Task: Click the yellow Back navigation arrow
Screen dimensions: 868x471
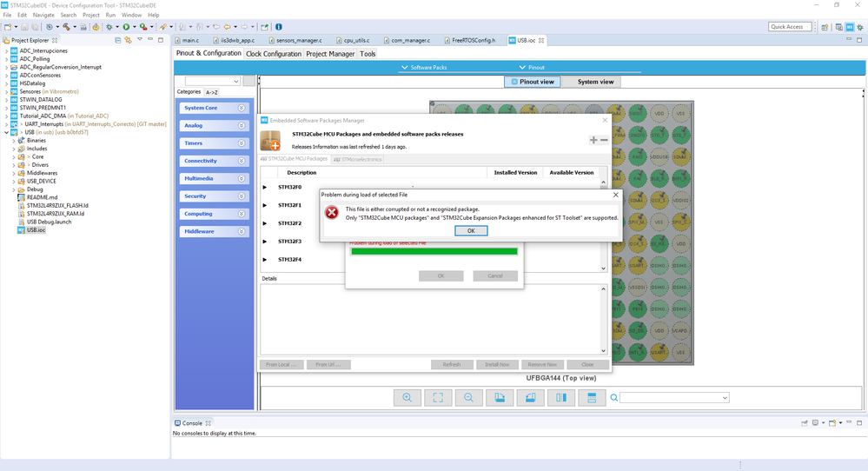Action: point(227,27)
